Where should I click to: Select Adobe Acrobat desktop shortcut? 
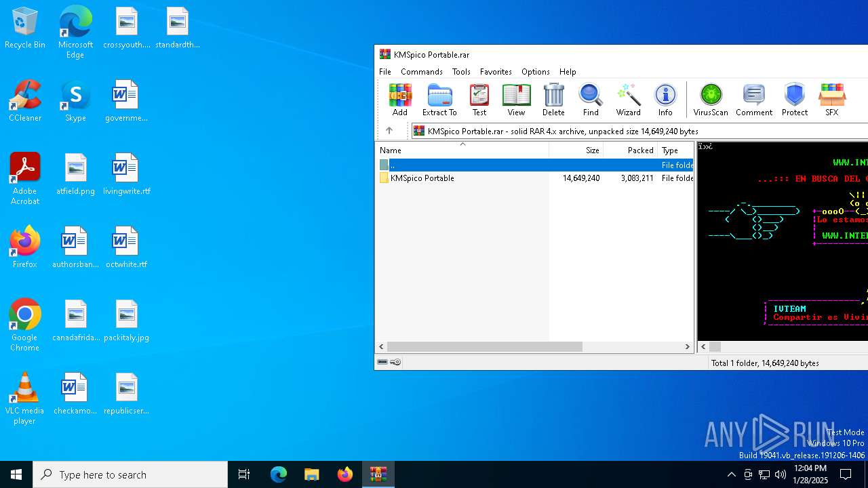tap(25, 179)
